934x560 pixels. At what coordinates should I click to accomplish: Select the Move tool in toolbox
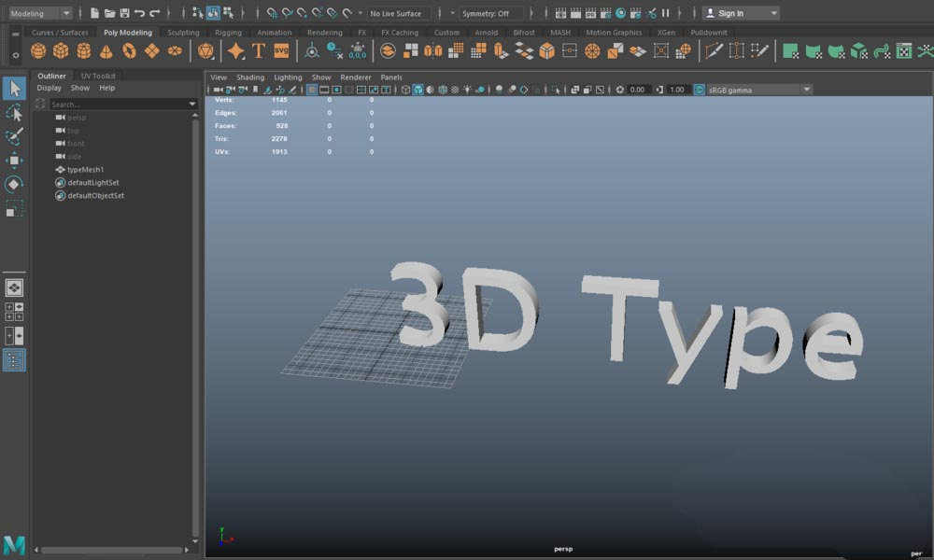pyautogui.click(x=14, y=161)
